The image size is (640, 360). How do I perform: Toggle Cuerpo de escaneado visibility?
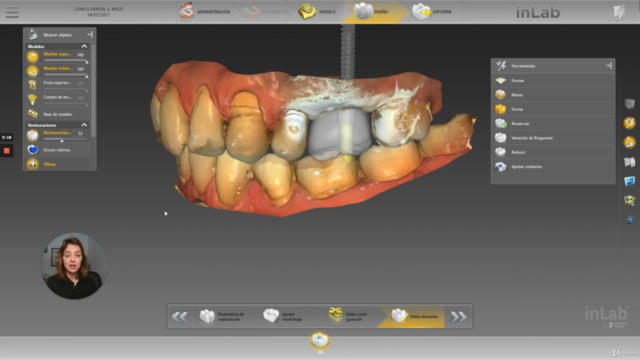point(33,99)
